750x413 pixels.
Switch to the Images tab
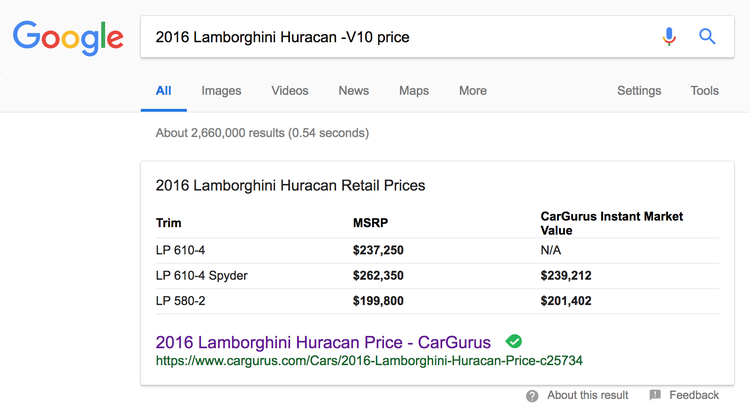click(x=221, y=90)
